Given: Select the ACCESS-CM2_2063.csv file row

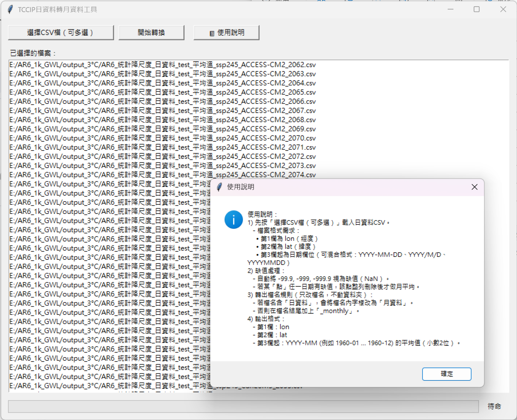Looking at the screenshot, I should click(x=163, y=74).
